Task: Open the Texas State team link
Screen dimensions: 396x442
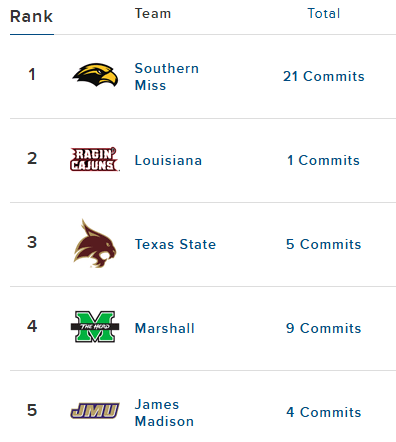Action: (175, 244)
